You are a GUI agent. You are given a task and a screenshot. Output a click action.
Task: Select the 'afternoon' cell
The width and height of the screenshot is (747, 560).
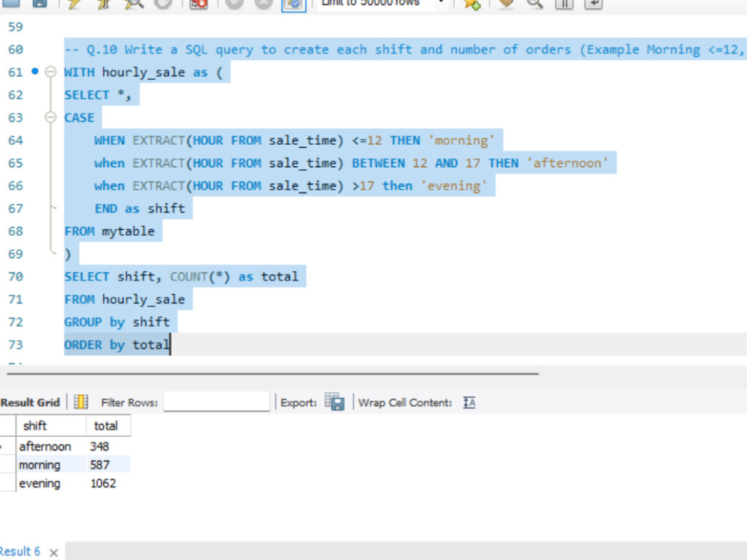[x=51, y=447]
